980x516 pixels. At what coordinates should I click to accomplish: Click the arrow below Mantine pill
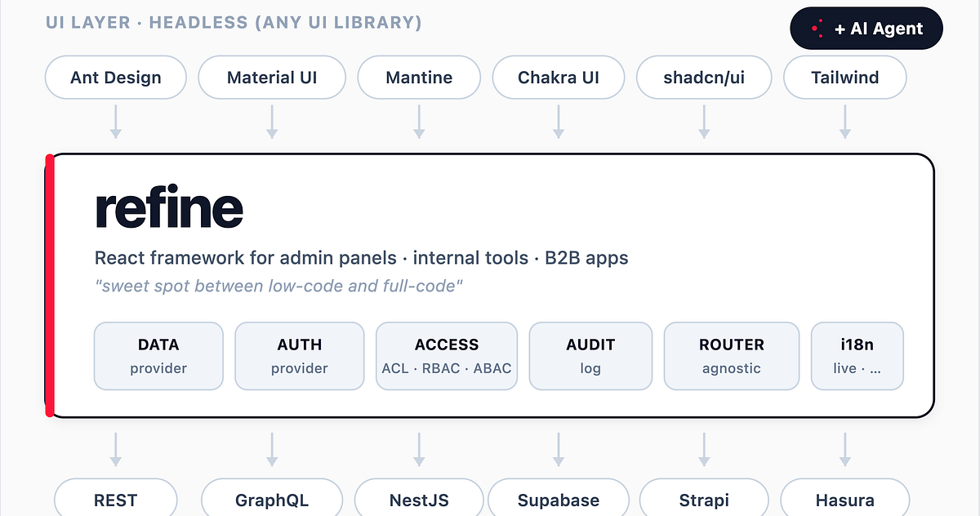419,122
